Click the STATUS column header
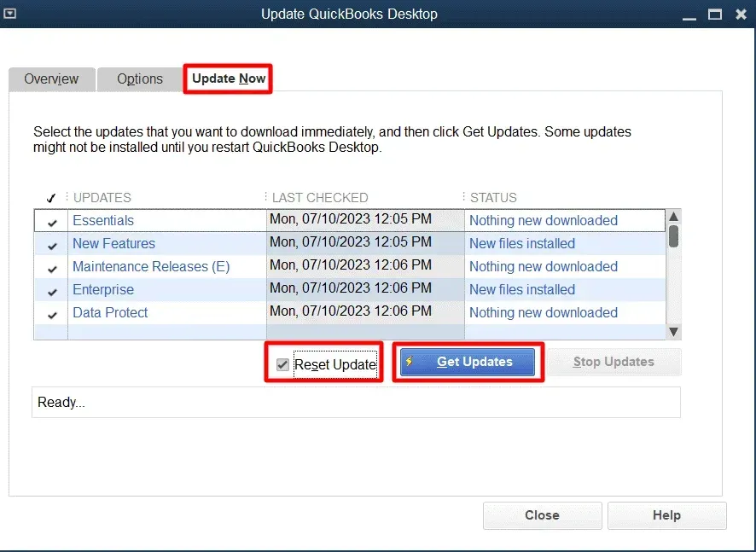Screen dimensions: 756x552 (493, 197)
